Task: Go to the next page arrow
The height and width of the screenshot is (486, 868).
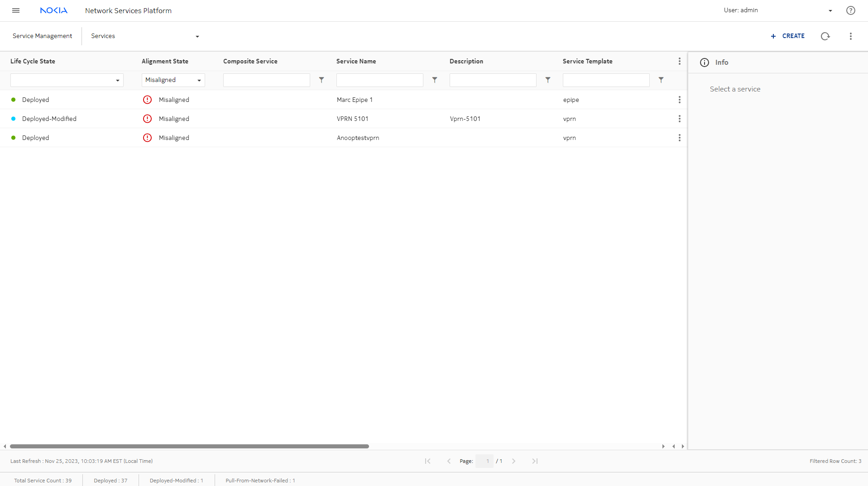Action: pyautogui.click(x=513, y=461)
